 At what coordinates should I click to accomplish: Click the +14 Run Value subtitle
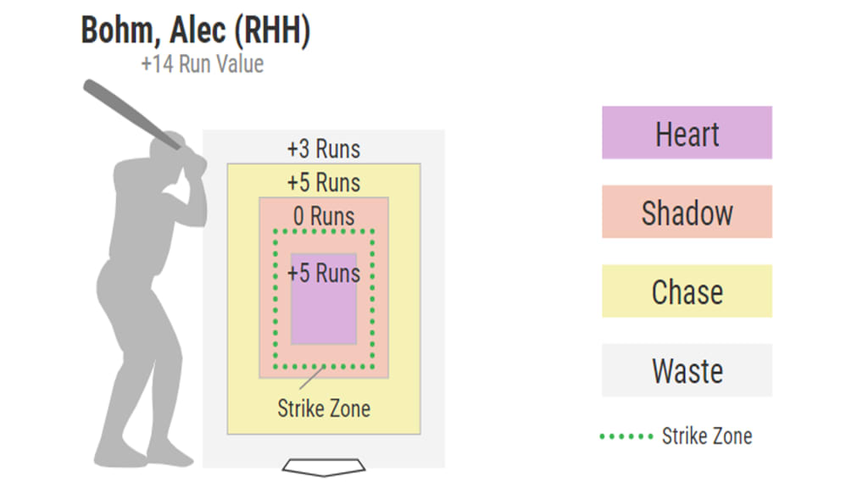[202, 64]
